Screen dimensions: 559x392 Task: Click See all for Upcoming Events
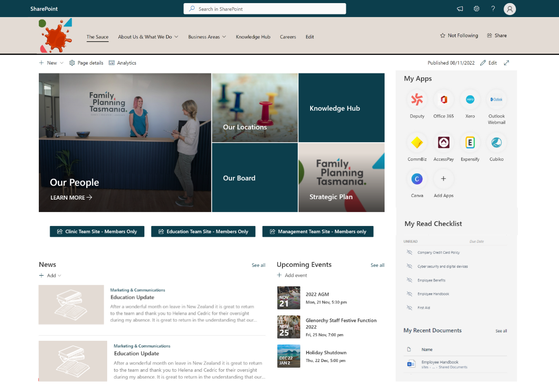point(377,265)
